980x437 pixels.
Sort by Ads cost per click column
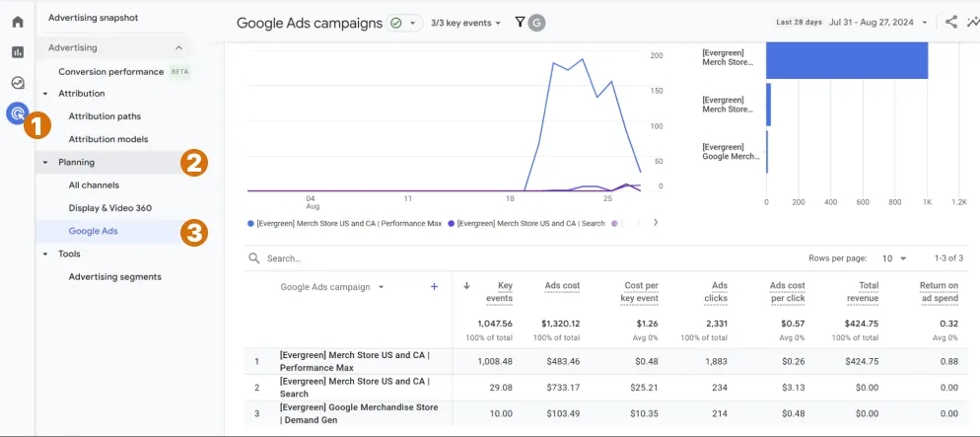[x=788, y=292]
